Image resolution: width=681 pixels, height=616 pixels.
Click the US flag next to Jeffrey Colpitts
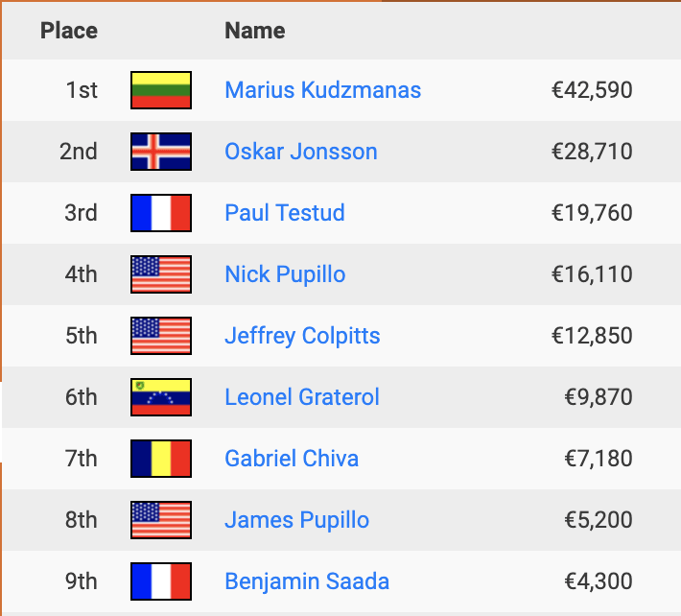coord(161,336)
